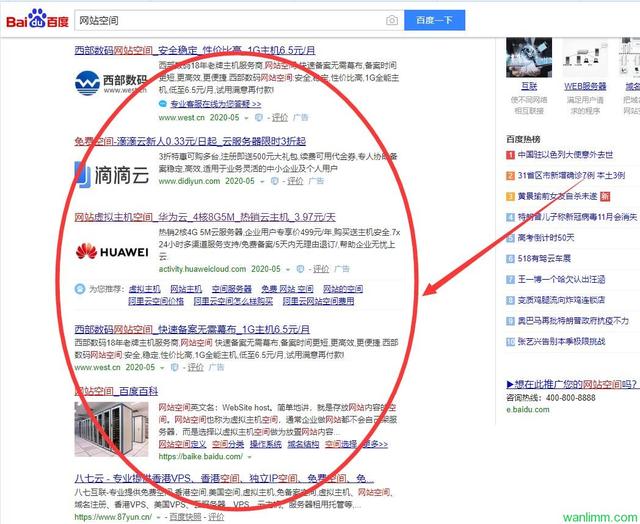The height and width of the screenshot is (524, 640).
Task: Select rank 1 badge in 百度热榜
Action: point(510,155)
